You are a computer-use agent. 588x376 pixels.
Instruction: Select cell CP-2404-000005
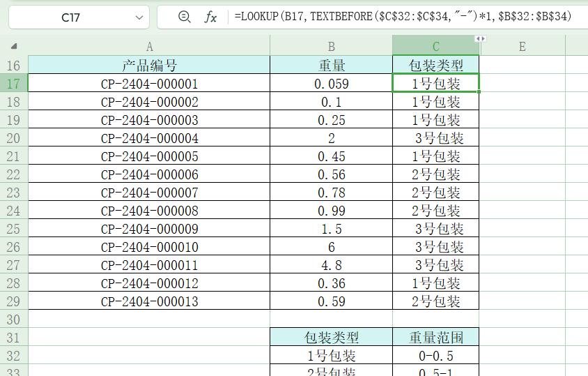149,156
